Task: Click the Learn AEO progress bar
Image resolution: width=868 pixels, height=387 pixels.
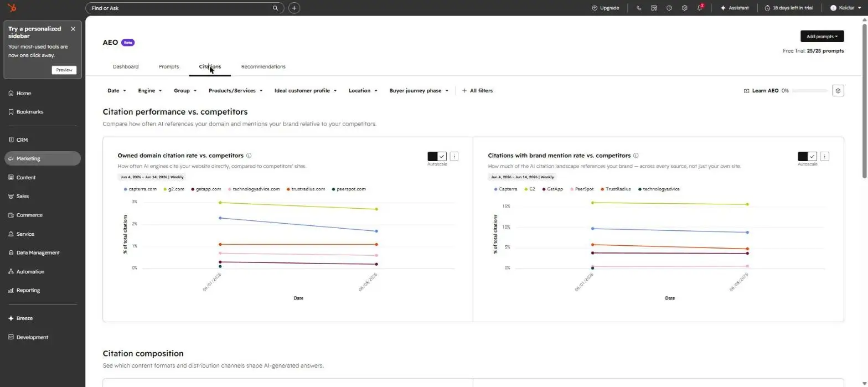Action: click(x=810, y=91)
